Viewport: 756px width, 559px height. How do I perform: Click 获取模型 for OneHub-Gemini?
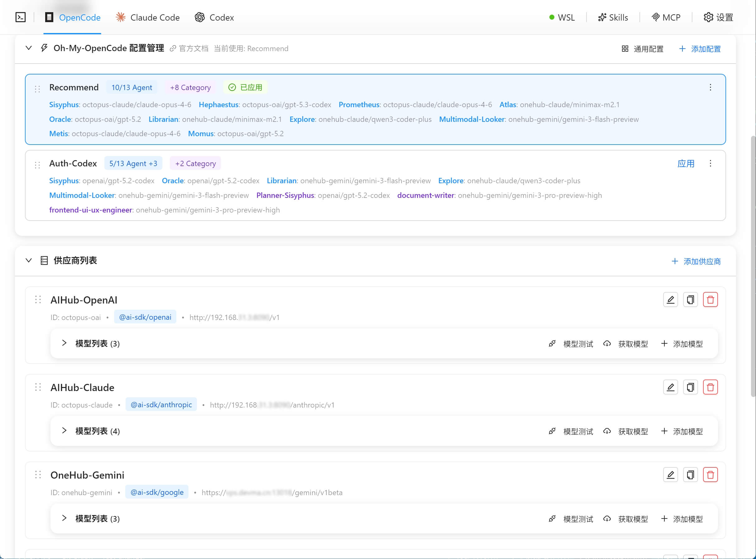(626, 519)
